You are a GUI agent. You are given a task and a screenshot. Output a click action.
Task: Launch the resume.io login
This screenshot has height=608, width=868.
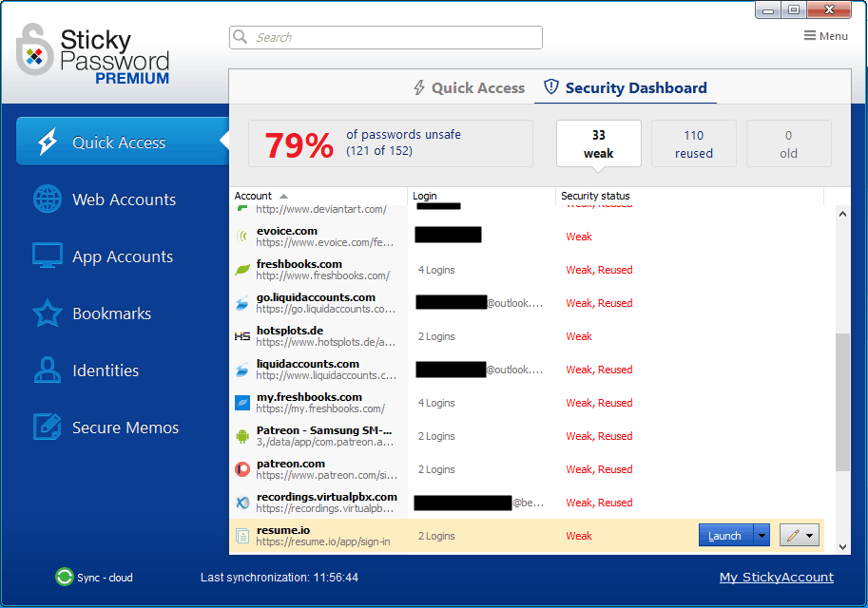tap(725, 535)
